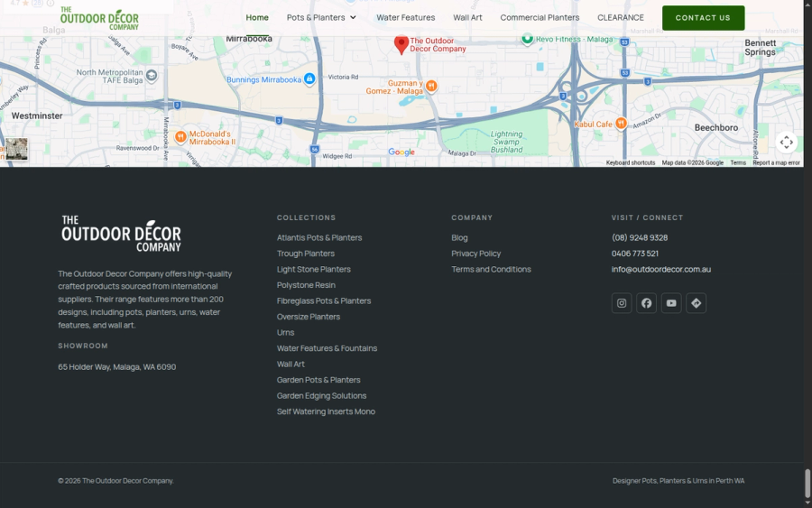Open the directions diamond icon in footer
Image resolution: width=812 pixels, height=508 pixels.
(x=696, y=303)
